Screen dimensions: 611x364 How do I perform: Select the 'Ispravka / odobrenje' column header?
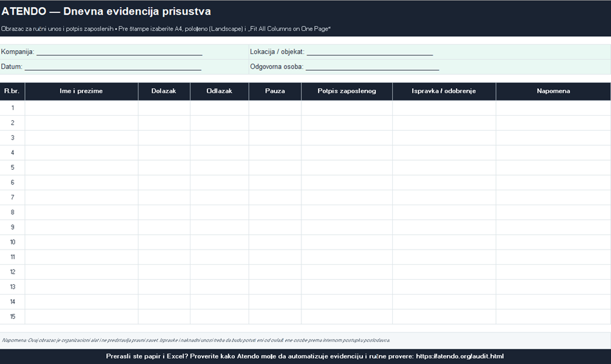click(x=444, y=91)
